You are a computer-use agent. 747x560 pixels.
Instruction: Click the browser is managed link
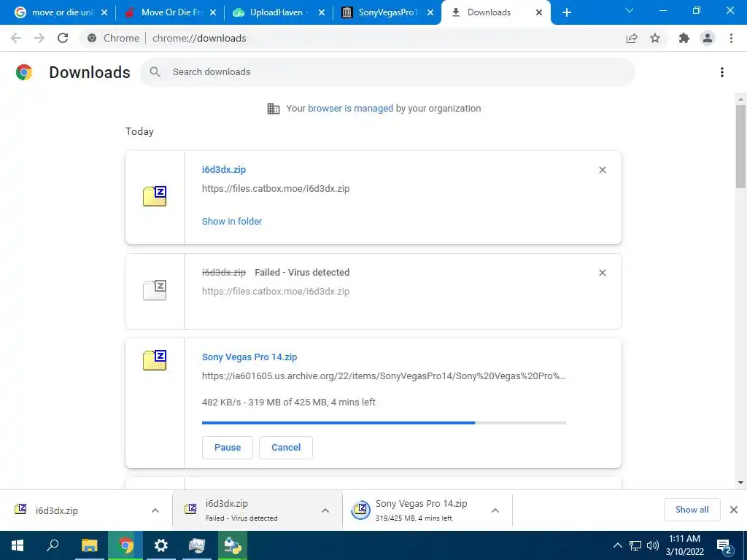(x=350, y=109)
